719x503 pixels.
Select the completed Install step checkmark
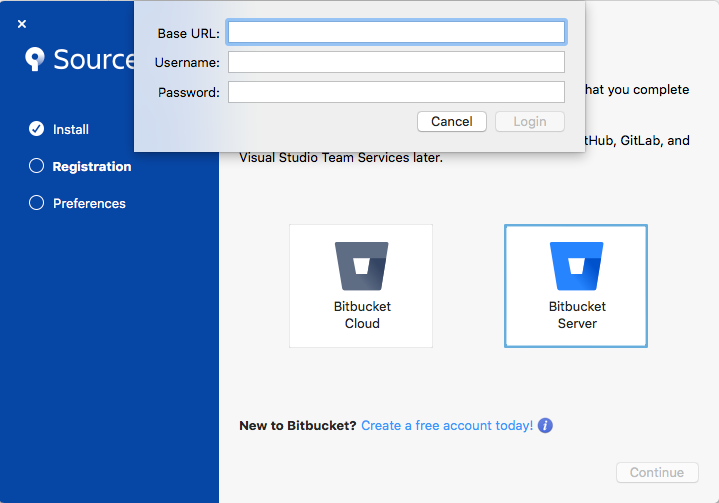[37, 129]
